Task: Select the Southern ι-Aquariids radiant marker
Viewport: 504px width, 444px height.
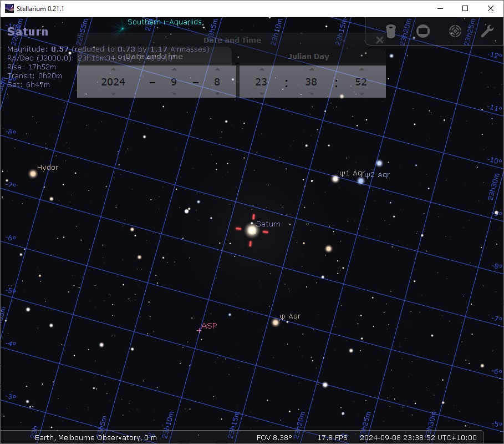Action: [x=122, y=29]
